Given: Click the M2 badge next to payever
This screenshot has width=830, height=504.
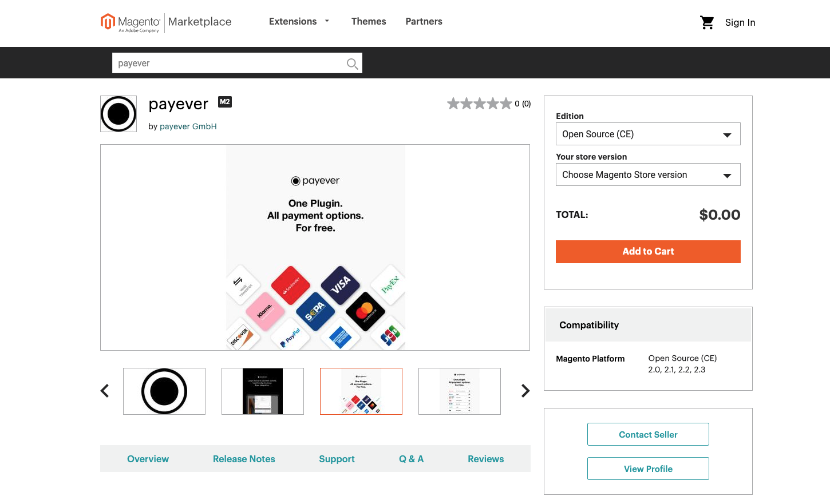Looking at the screenshot, I should [225, 102].
